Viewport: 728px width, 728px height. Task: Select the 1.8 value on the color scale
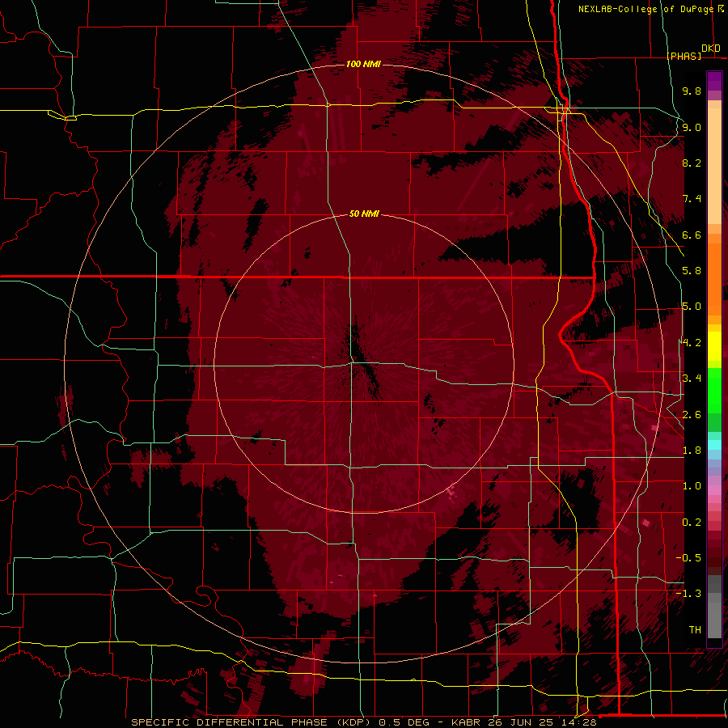(692, 451)
